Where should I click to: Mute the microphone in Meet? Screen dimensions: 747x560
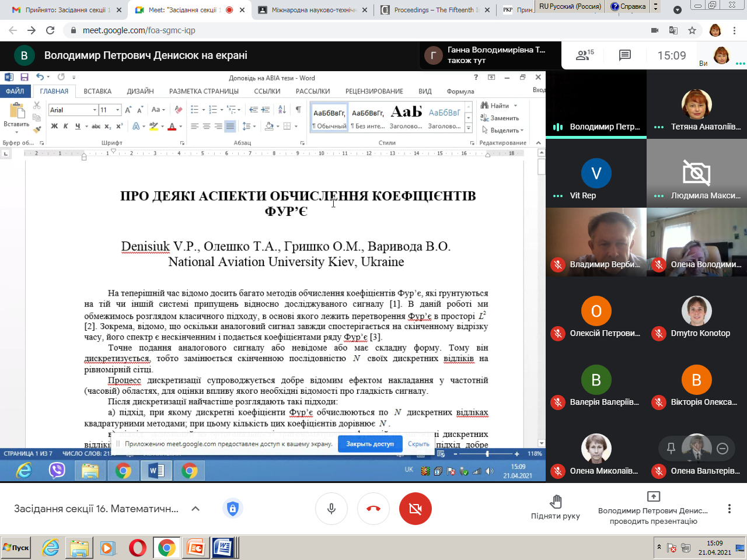[x=331, y=508]
